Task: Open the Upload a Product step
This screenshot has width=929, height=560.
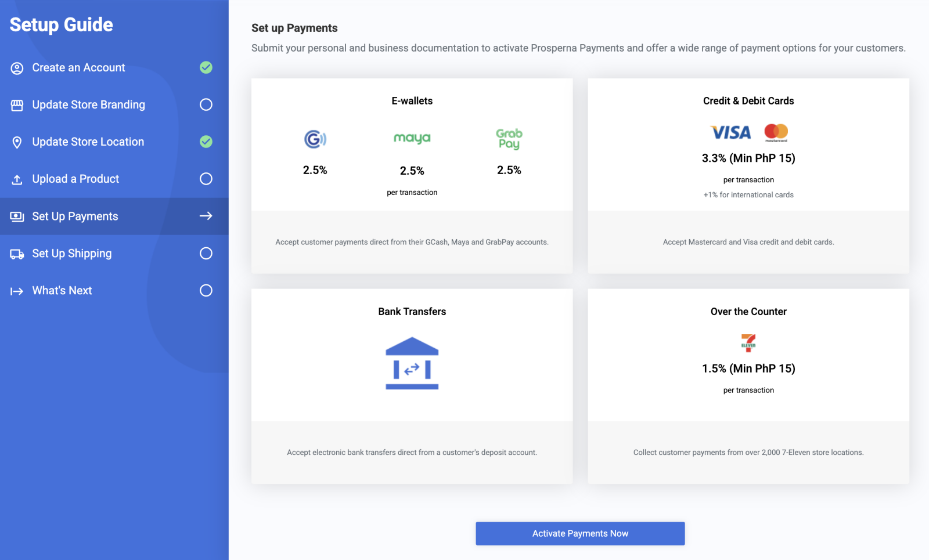Action: pos(114,179)
